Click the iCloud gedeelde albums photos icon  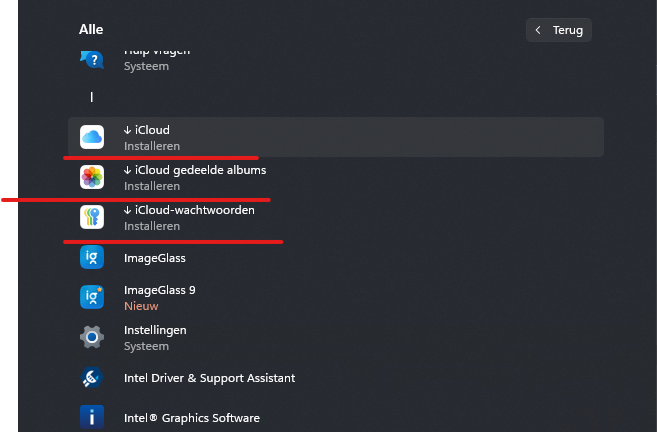(x=92, y=177)
